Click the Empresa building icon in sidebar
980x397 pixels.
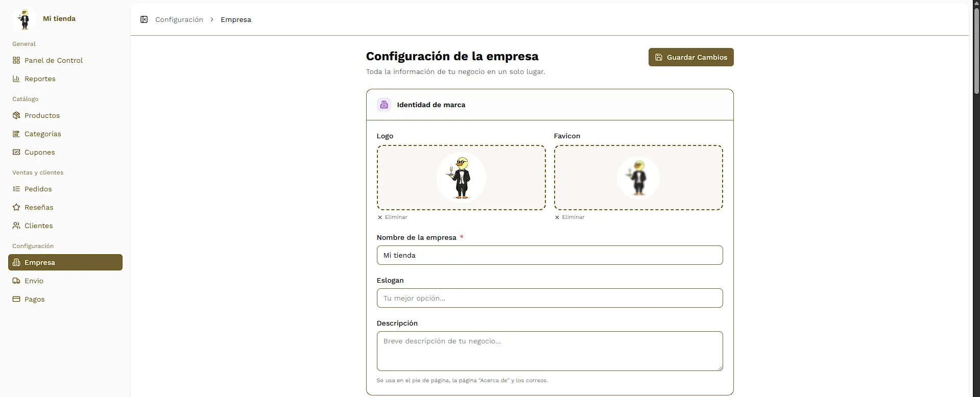point(16,262)
